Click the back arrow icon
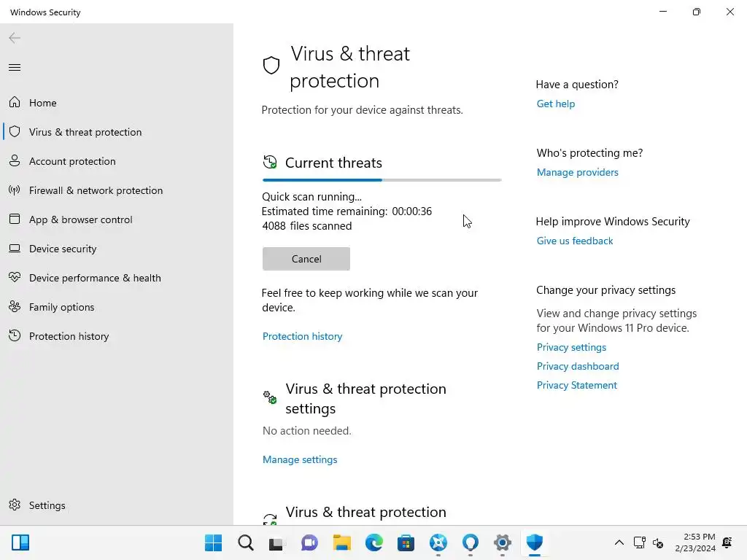The image size is (747, 560). pyautogui.click(x=15, y=38)
